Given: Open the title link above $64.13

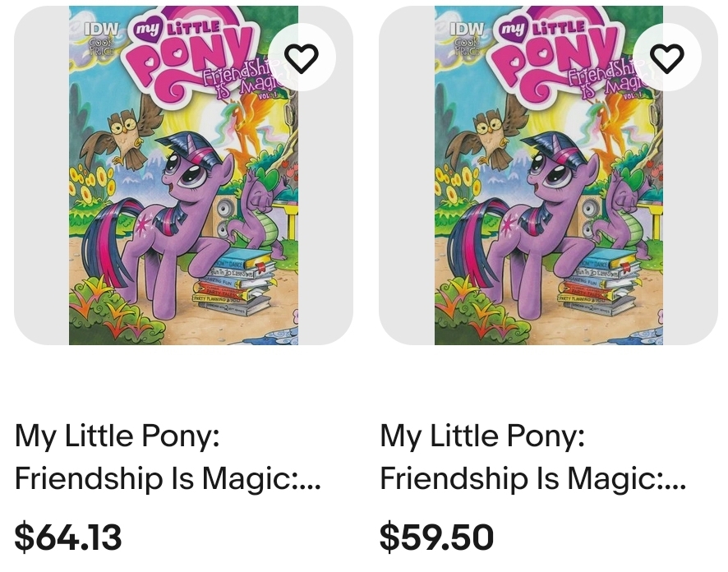Looking at the screenshot, I should tap(168, 457).
